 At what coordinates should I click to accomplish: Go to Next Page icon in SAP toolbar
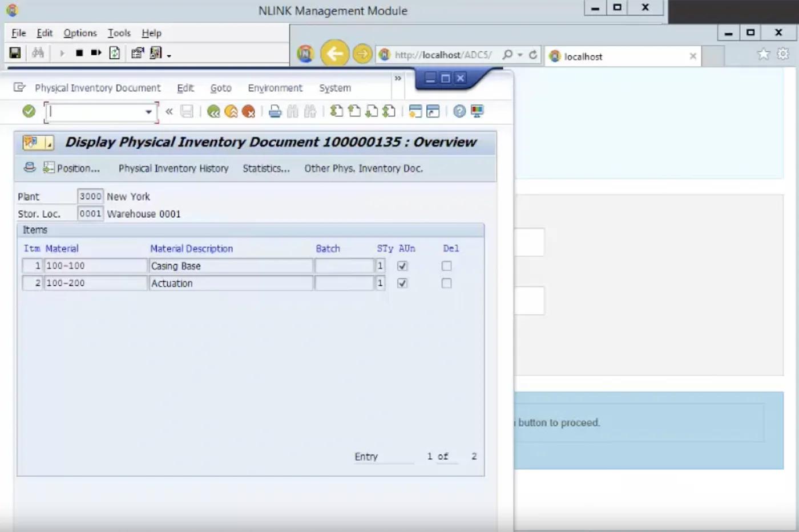(372, 111)
